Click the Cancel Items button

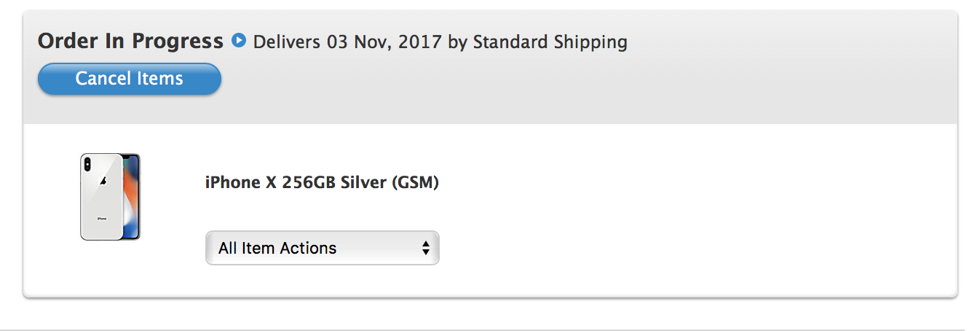click(130, 79)
